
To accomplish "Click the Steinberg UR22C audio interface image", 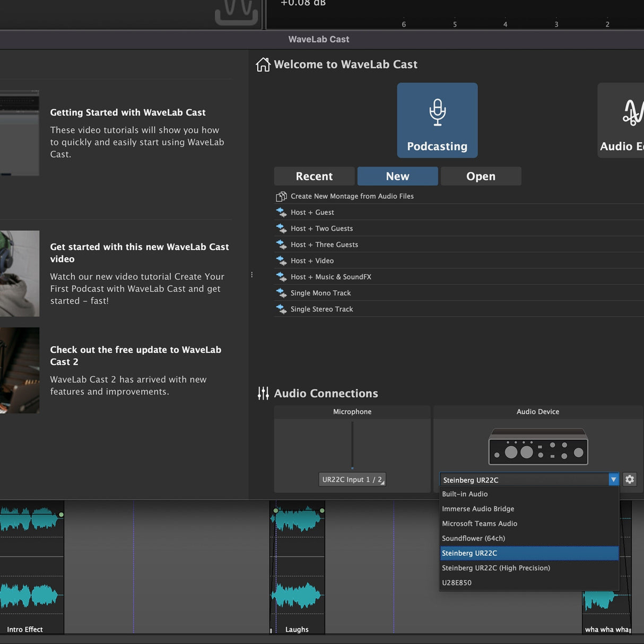I will click(x=538, y=447).
